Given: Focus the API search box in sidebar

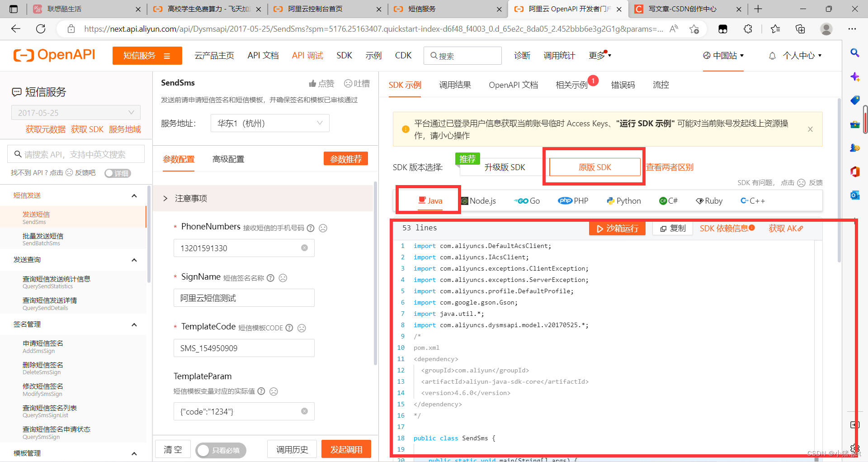Looking at the screenshot, I should 76,154.
